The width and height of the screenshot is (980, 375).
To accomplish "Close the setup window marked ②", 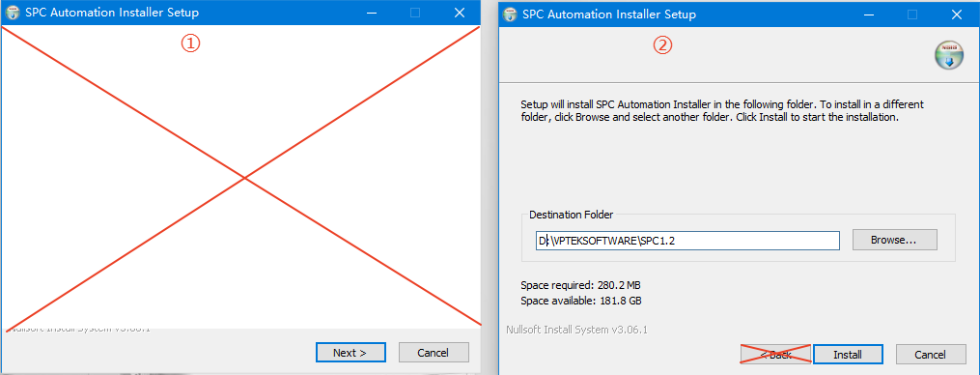I will 957,14.
